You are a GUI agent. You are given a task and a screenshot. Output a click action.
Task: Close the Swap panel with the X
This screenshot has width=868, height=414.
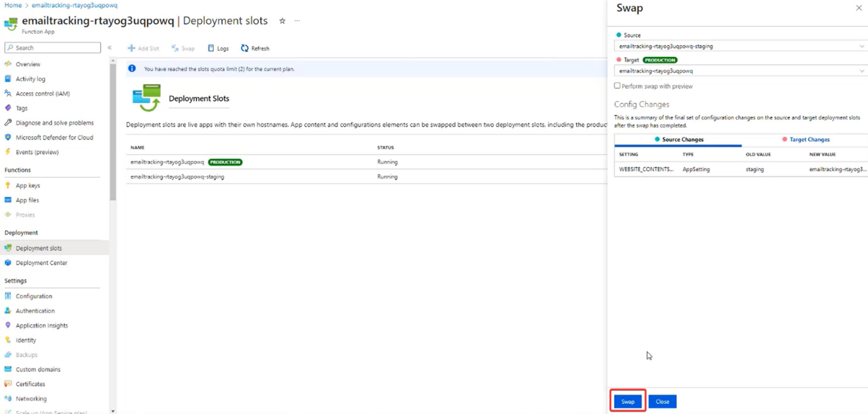(x=858, y=8)
